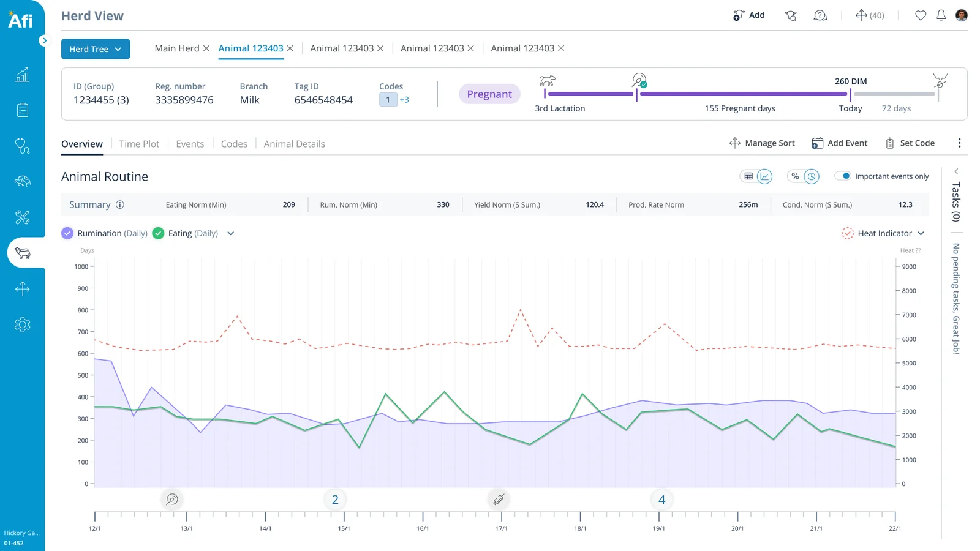Switch to Events tab
Image resolution: width=980 pixels, height=551 pixels.
190,144
